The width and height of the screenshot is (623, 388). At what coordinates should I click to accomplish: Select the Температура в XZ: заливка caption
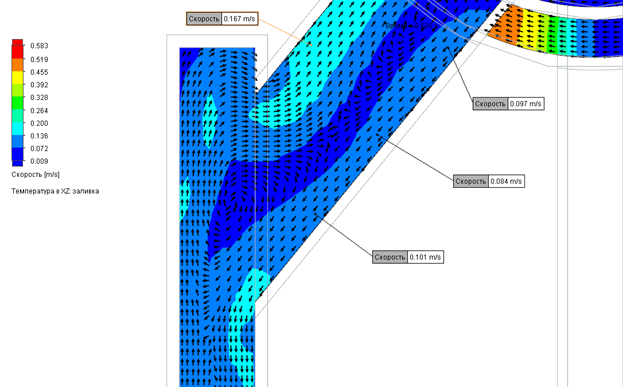pos(55,191)
